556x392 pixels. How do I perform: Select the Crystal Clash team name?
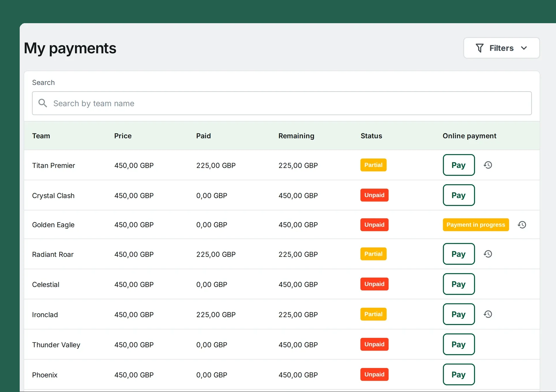coord(53,196)
